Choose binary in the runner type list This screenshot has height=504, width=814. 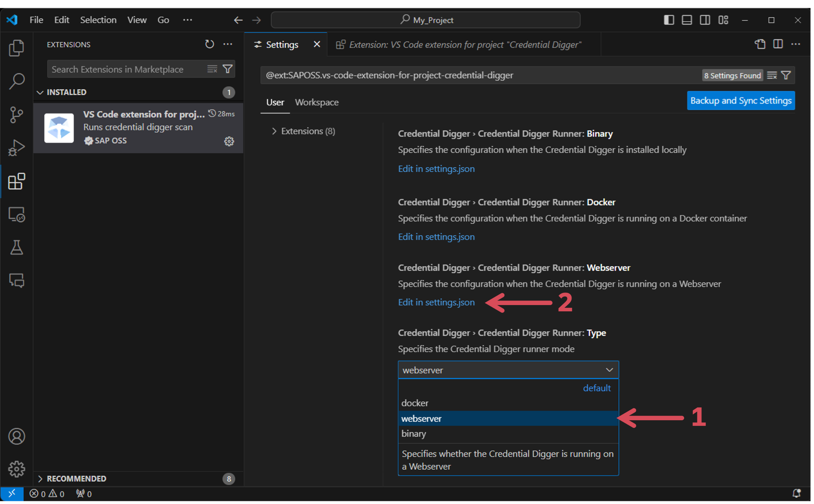[x=508, y=433]
